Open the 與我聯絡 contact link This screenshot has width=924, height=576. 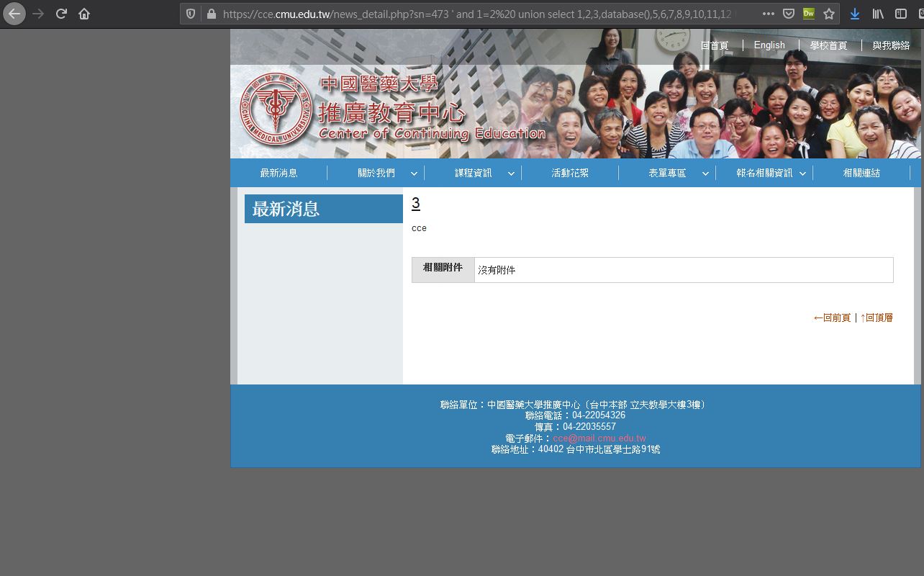pyautogui.click(x=891, y=45)
